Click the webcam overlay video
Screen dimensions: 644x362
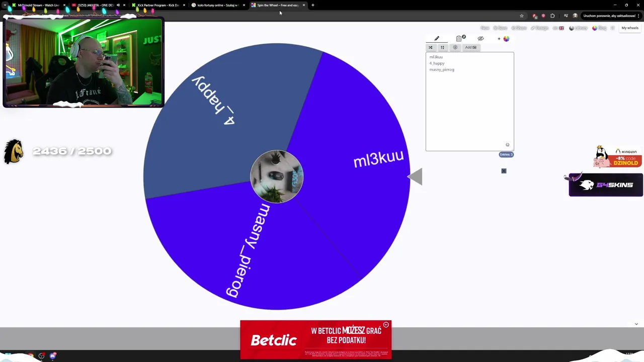tap(83, 62)
